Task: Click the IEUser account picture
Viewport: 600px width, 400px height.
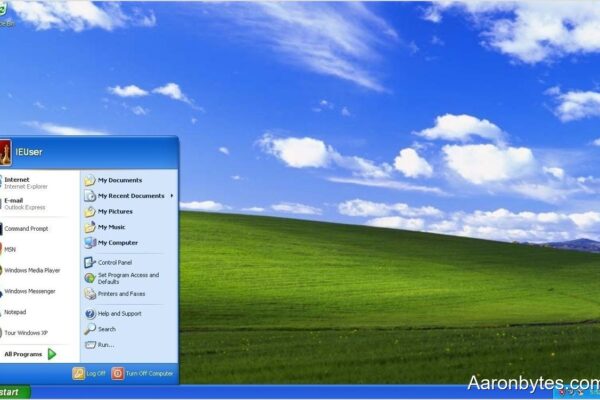Action: [5, 152]
